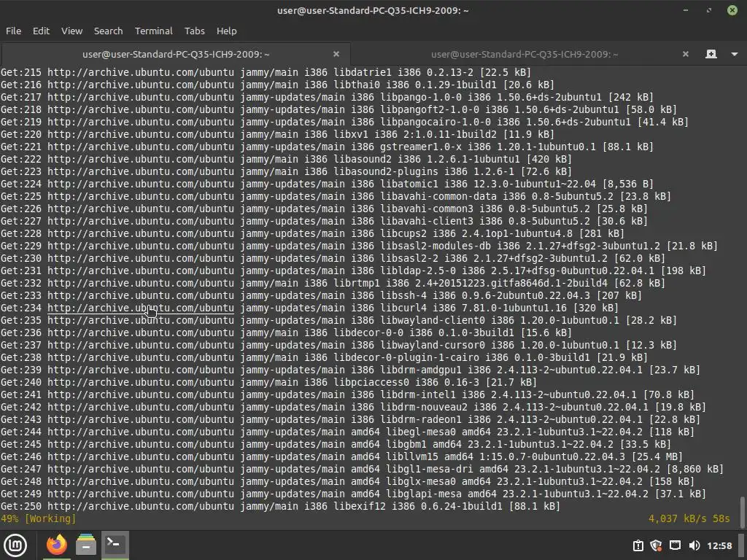The height and width of the screenshot is (560, 747).
Task: Click the libldap-2.5-0 package name
Action: pyautogui.click(x=418, y=271)
